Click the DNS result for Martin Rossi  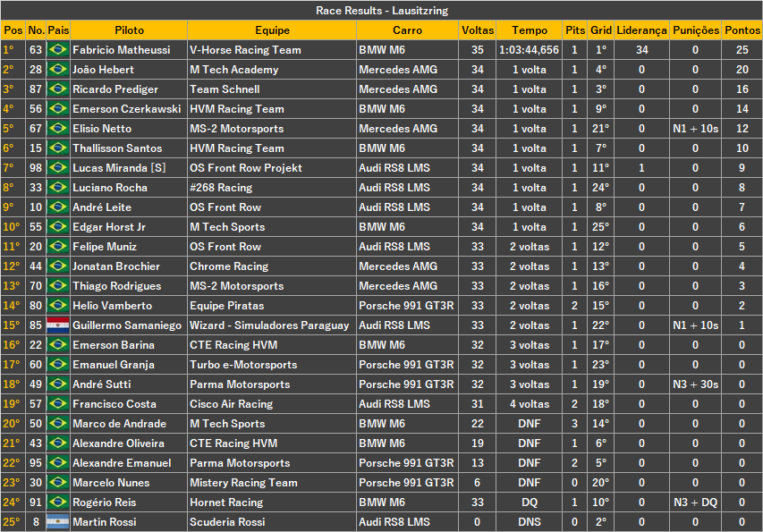(529, 522)
